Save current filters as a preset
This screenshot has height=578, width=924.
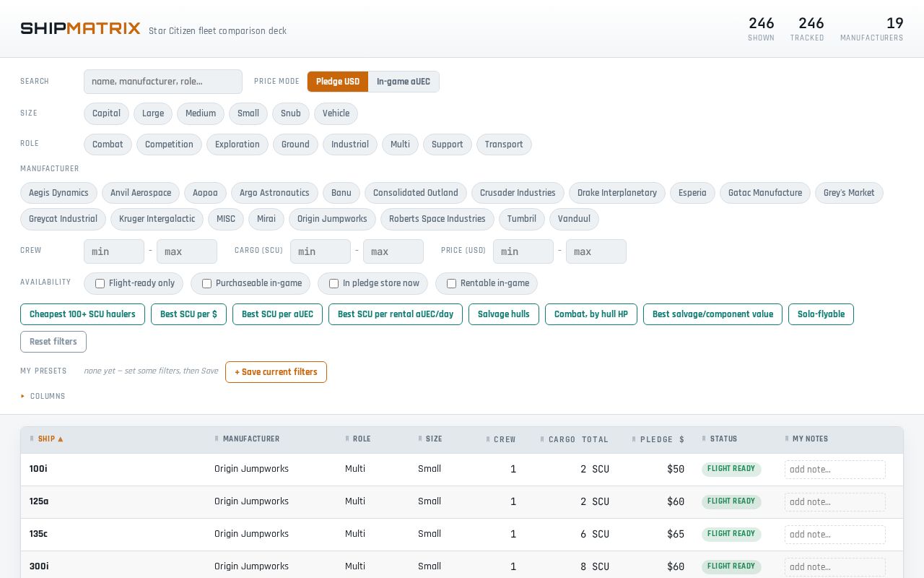pos(276,372)
